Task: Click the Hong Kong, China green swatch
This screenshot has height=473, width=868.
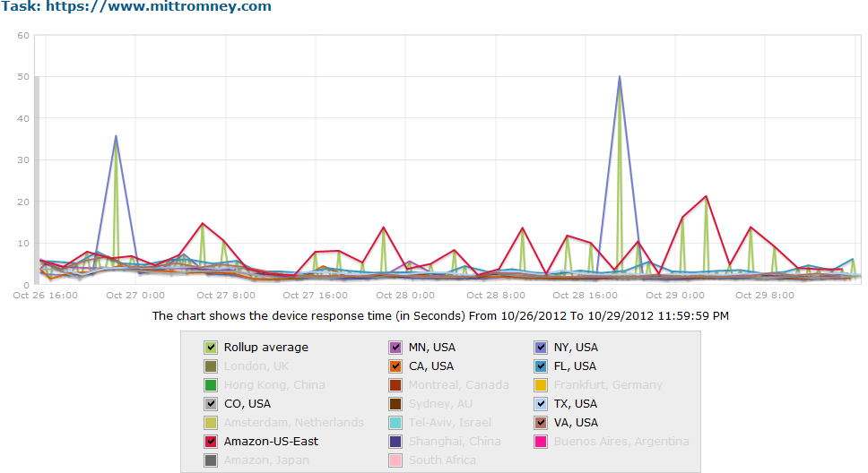Action: click(211, 385)
